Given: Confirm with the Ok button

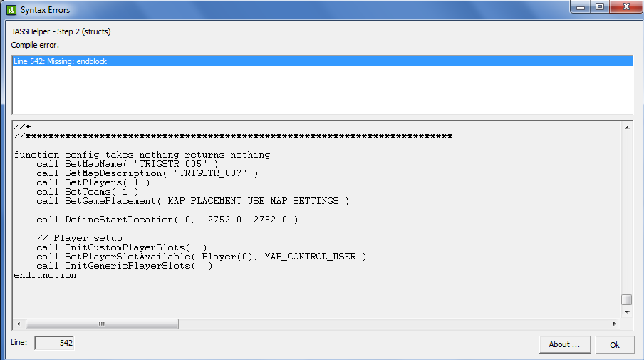Looking at the screenshot, I should (x=614, y=344).
